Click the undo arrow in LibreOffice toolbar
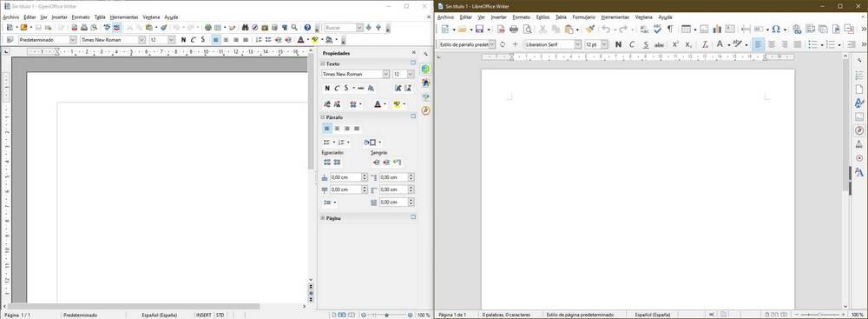Viewport: 868px width, 319px height. (x=606, y=30)
